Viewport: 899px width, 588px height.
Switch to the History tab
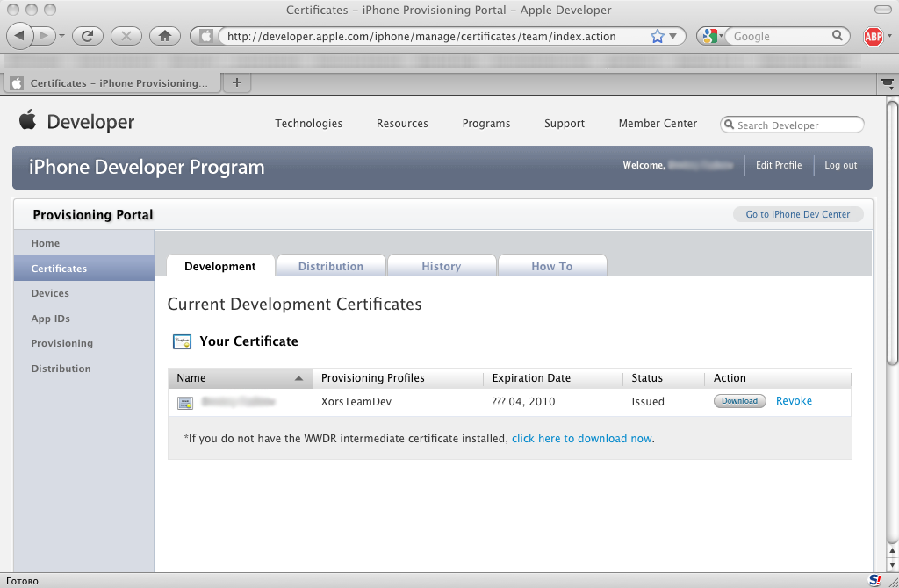pos(441,266)
